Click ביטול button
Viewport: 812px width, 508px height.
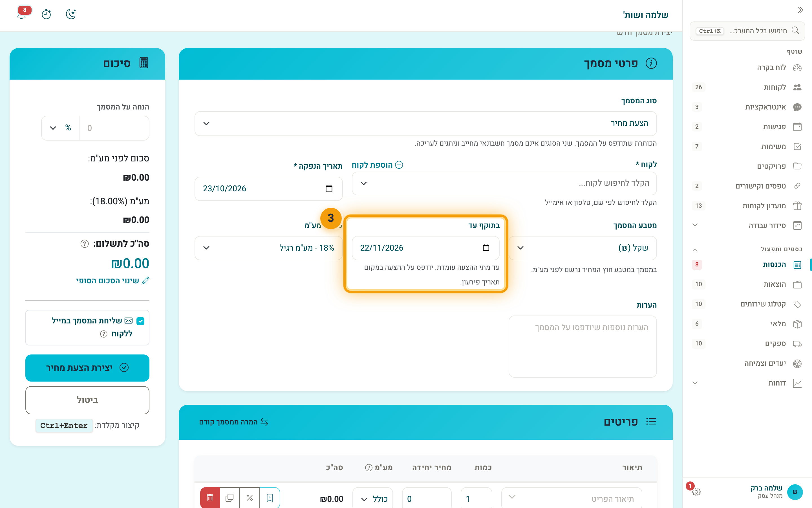click(87, 400)
